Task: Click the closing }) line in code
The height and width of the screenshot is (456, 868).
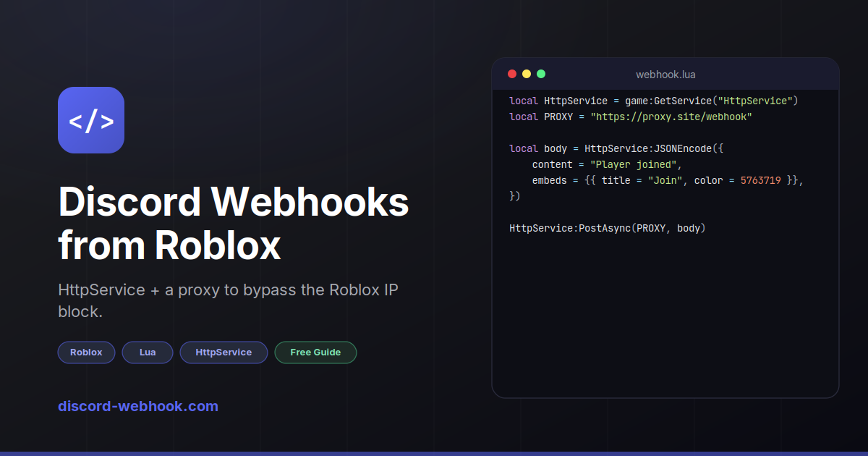Action: [x=515, y=196]
